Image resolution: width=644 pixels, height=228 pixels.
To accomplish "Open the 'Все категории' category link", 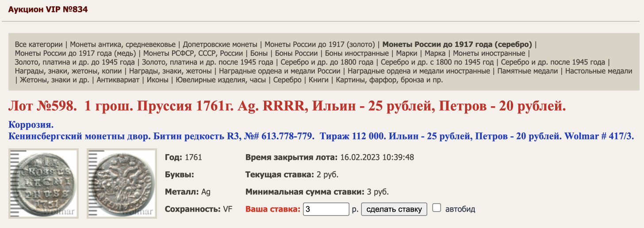I will 39,44.
